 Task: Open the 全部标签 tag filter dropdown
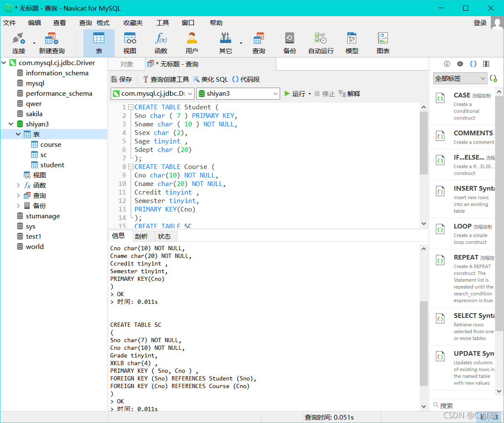click(x=460, y=78)
